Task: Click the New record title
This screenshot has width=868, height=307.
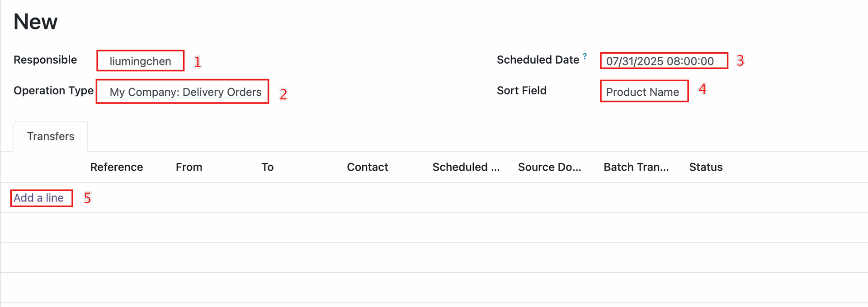Action: [36, 22]
